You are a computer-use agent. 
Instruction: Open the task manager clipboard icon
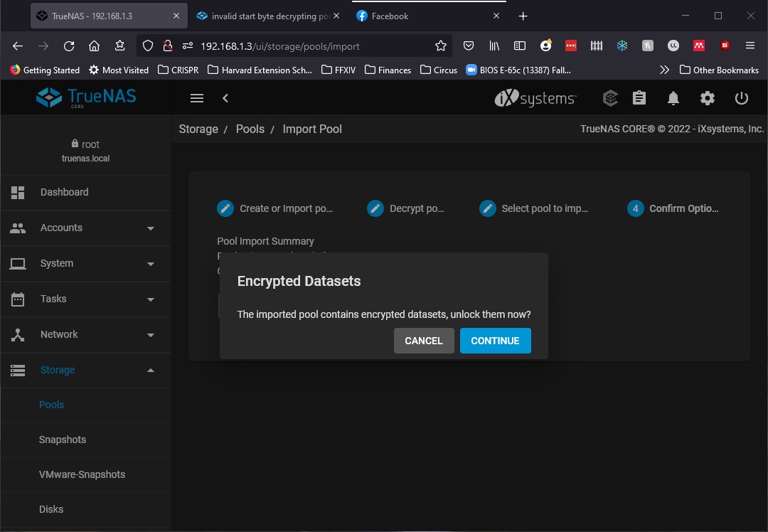(x=639, y=98)
